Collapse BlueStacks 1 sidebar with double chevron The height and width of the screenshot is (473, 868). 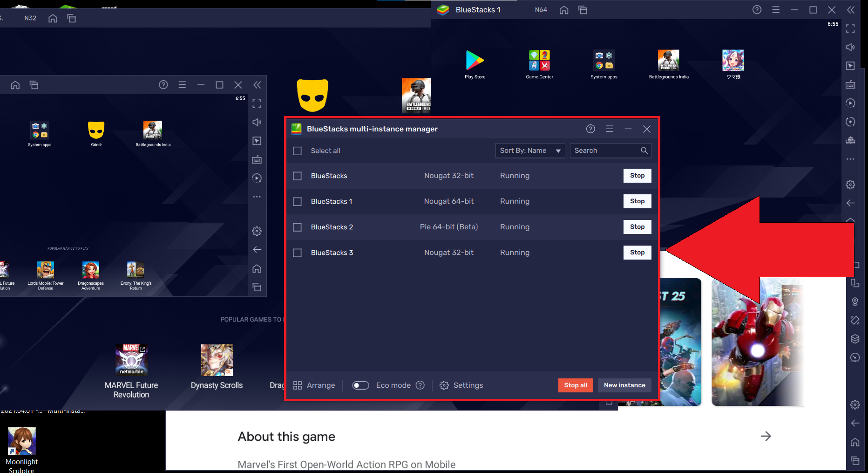click(851, 10)
